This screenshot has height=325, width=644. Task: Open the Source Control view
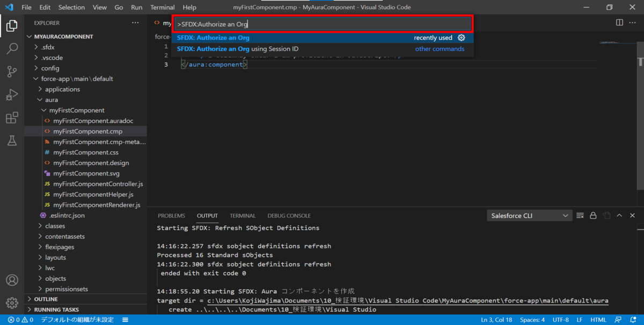pos(12,72)
